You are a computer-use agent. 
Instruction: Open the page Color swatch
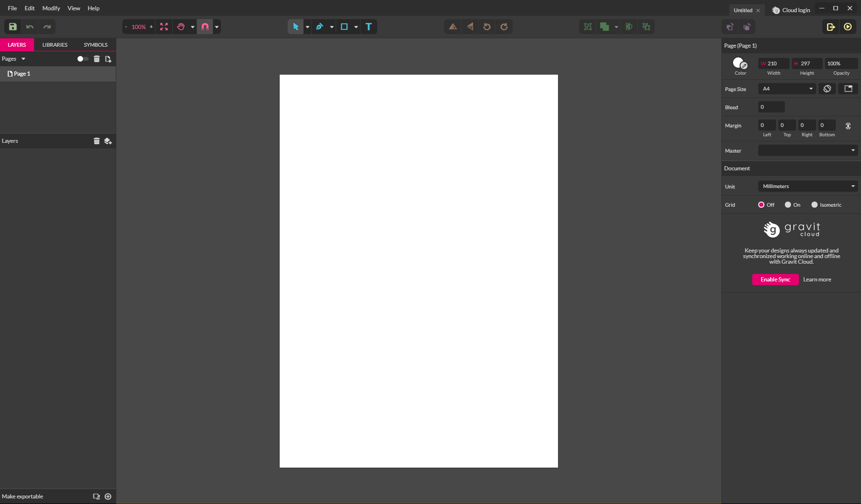[x=739, y=62]
